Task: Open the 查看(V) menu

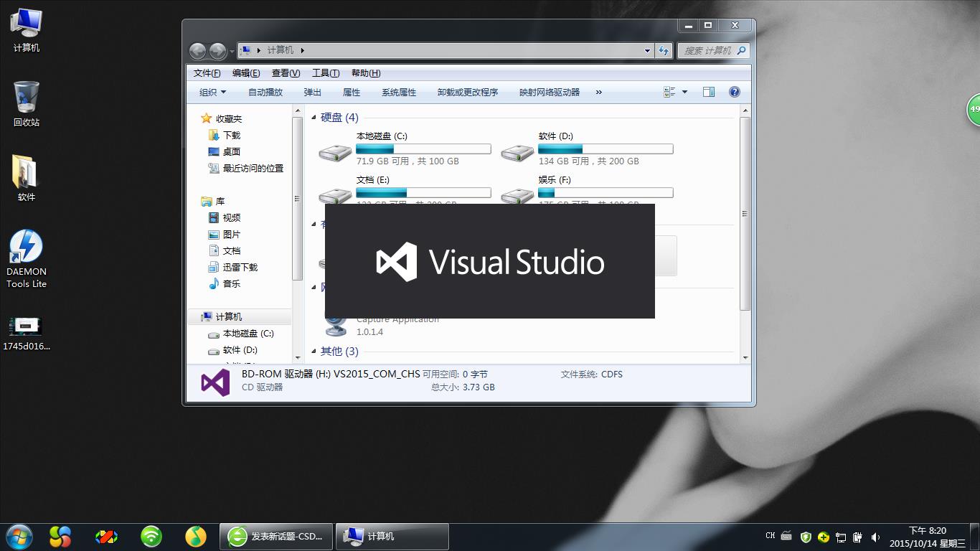Action: click(286, 73)
